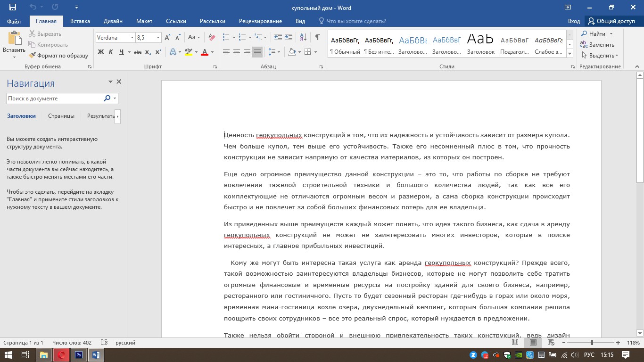644x362 pixels.
Task: Switch to the Вставка ribbon tab
Action: (80, 21)
